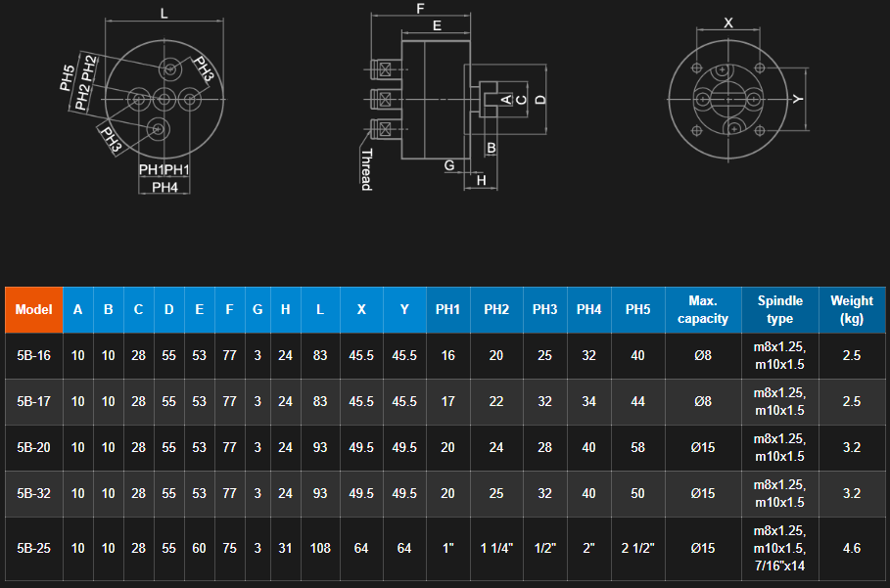890x588 pixels.
Task: Select the 5B-16 model row label
Action: pos(33,356)
